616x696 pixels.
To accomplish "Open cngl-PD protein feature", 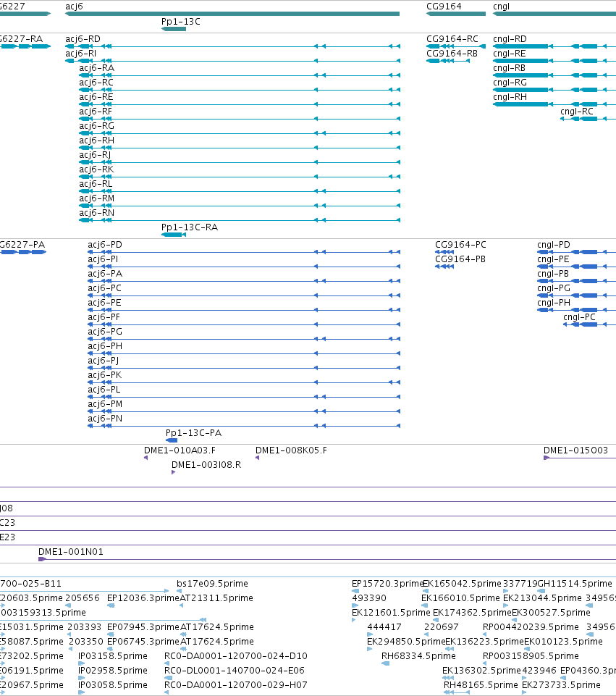I will 576,252.
